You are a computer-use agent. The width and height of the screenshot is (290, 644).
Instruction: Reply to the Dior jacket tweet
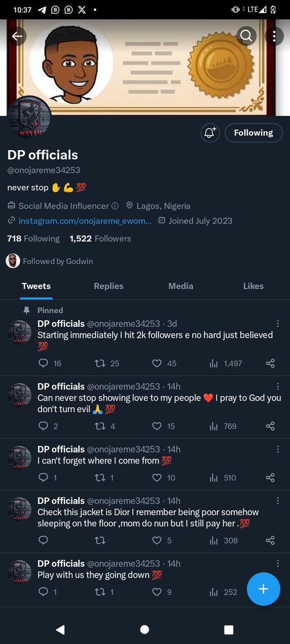[44, 540]
